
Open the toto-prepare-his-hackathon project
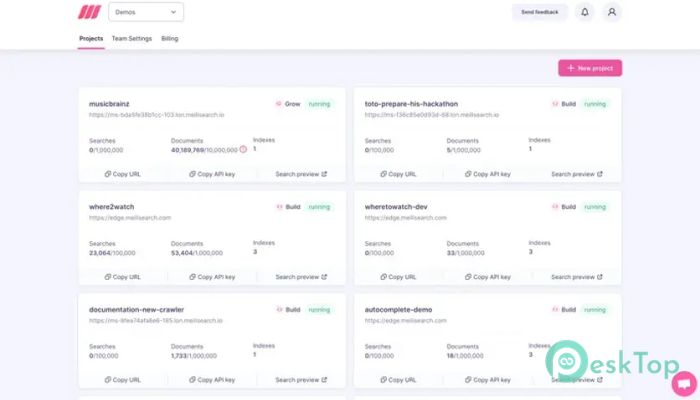[x=411, y=104]
